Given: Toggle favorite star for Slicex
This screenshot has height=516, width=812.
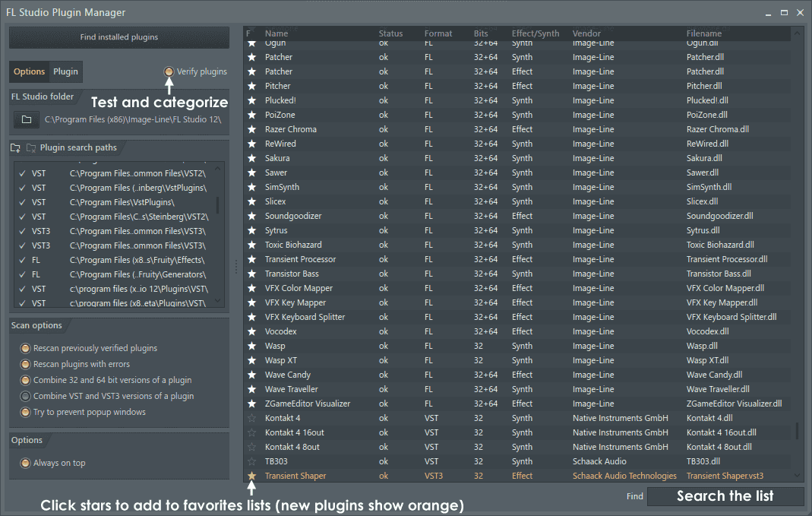Looking at the screenshot, I should 251,201.
